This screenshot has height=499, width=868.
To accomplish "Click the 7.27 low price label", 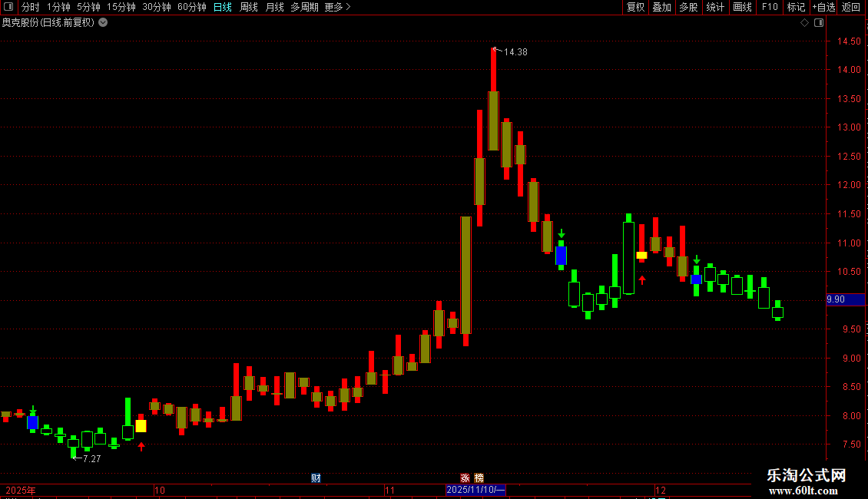I will point(92,458).
